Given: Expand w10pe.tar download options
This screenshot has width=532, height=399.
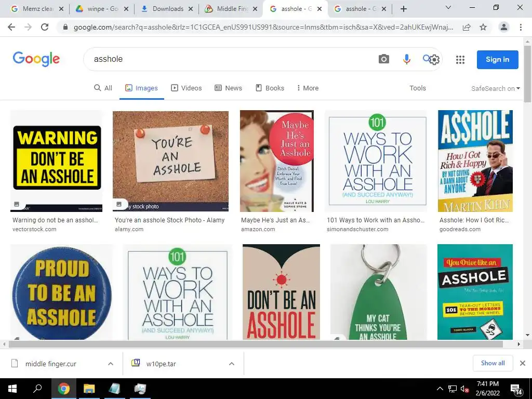Looking at the screenshot, I should point(232,364).
